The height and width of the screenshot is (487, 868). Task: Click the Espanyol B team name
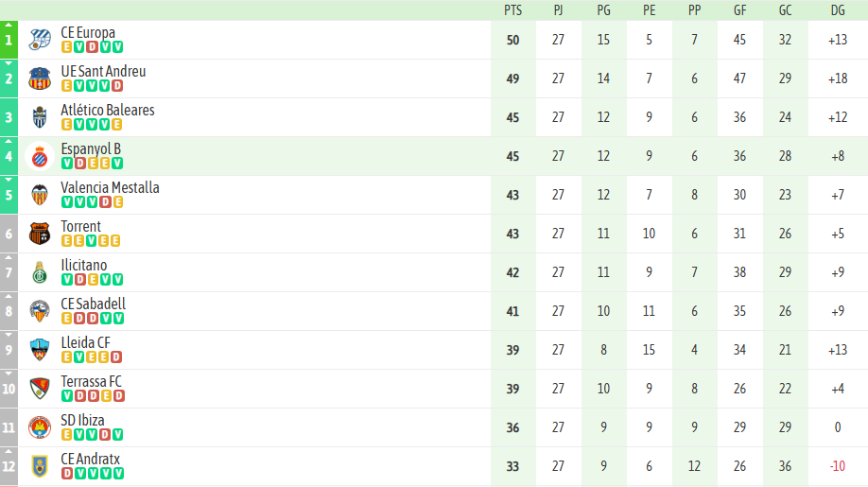click(91, 148)
